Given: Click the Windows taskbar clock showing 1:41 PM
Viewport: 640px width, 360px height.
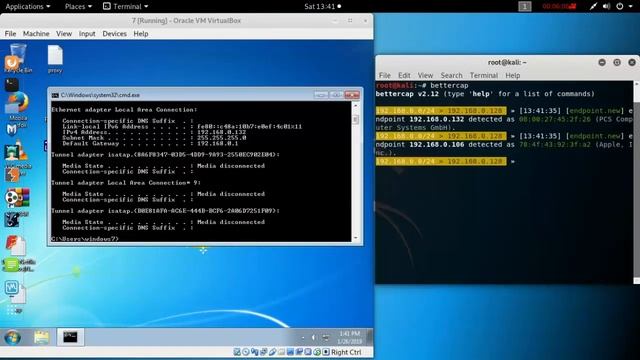Looking at the screenshot, I should (x=350, y=337).
